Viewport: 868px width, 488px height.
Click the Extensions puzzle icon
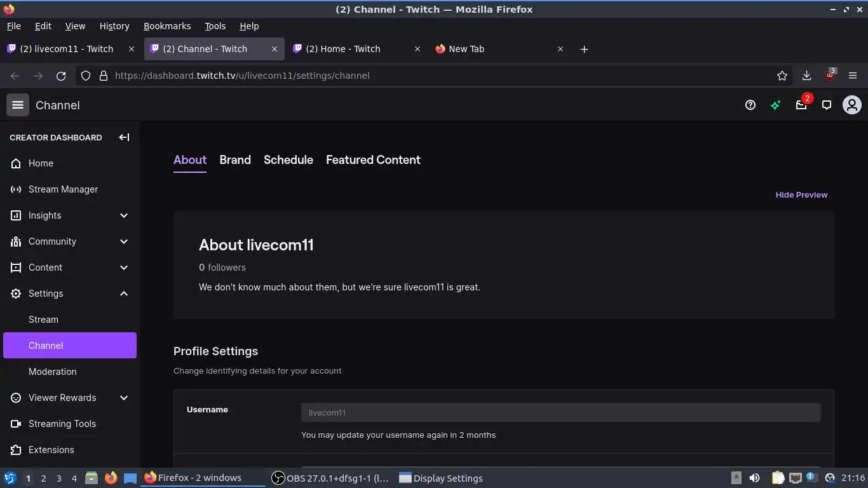coord(16,450)
